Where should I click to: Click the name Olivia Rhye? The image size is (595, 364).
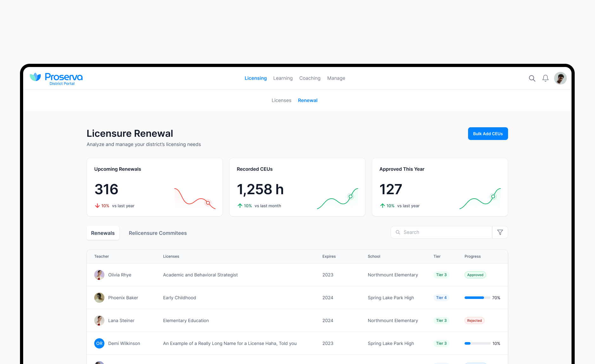pyautogui.click(x=120, y=275)
